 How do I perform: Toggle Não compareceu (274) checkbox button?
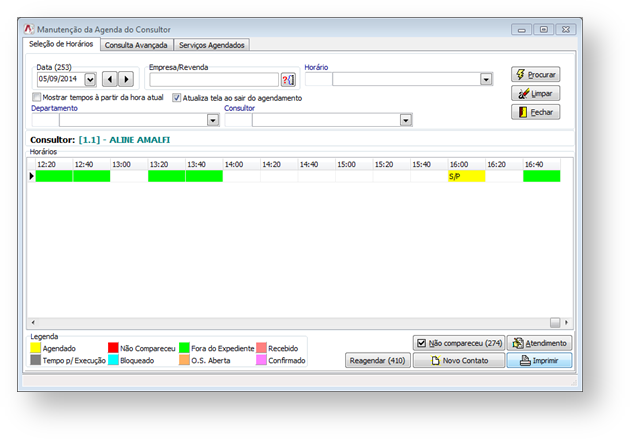coord(459,343)
